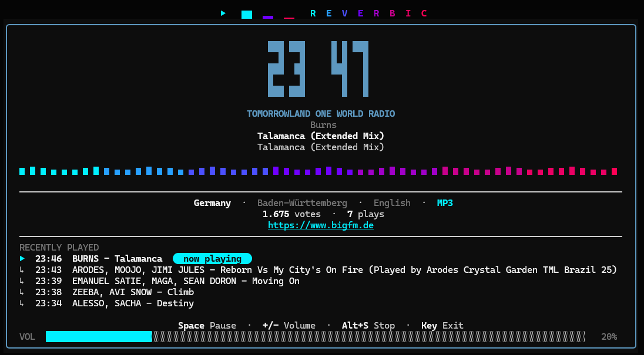Image resolution: width=644 pixels, height=355 pixels.
Task: Click the 23:34 timestamp in recently played
Action: tap(48, 303)
